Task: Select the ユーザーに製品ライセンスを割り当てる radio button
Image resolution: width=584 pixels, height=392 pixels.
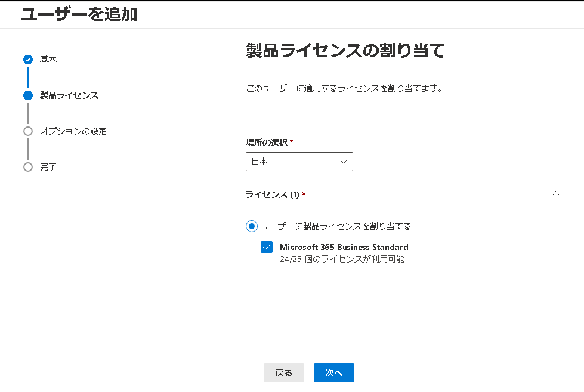Action: click(x=252, y=226)
